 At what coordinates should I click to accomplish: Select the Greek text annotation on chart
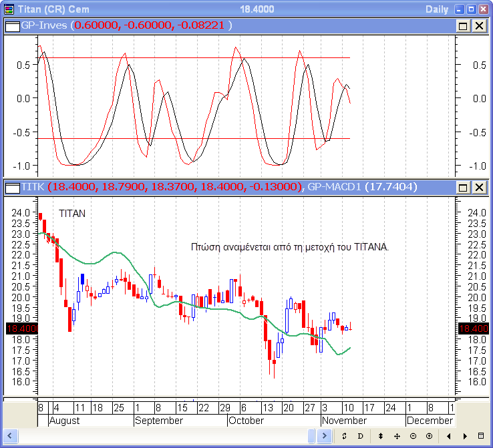pyautogui.click(x=290, y=247)
